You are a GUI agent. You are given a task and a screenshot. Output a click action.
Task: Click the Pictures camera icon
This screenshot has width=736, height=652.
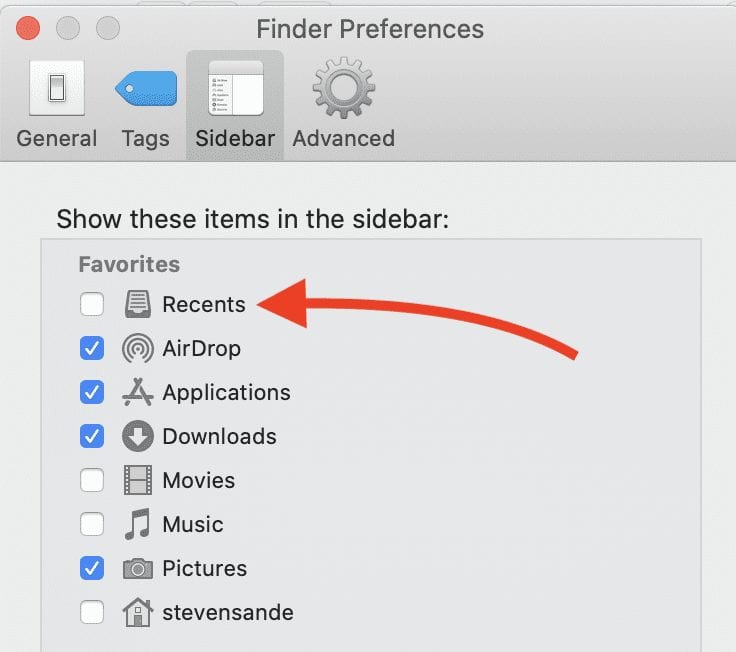click(138, 569)
